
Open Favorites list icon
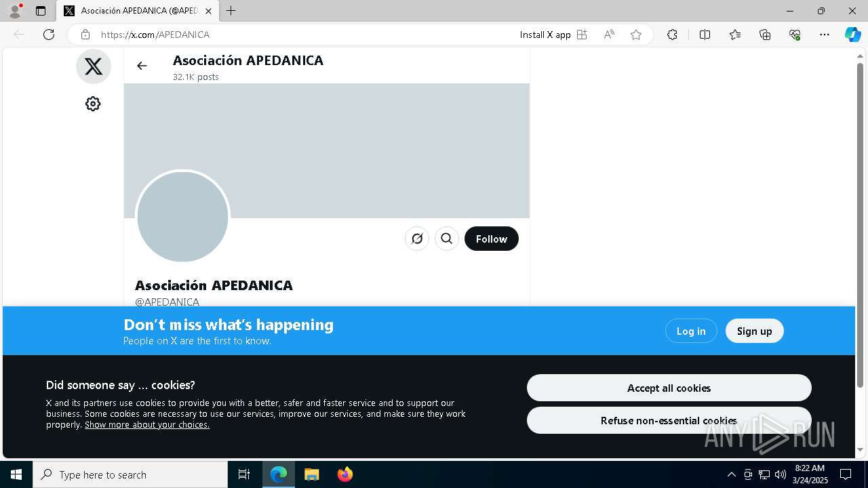click(735, 35)
